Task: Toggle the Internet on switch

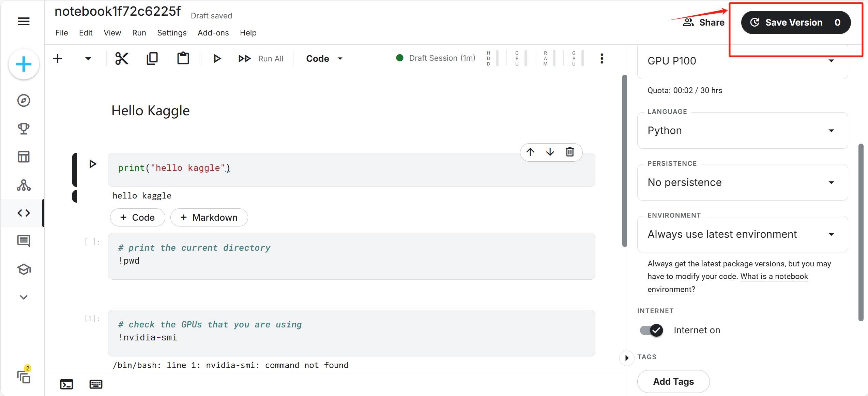Action: pyautogui.click(x=651, y=330)
